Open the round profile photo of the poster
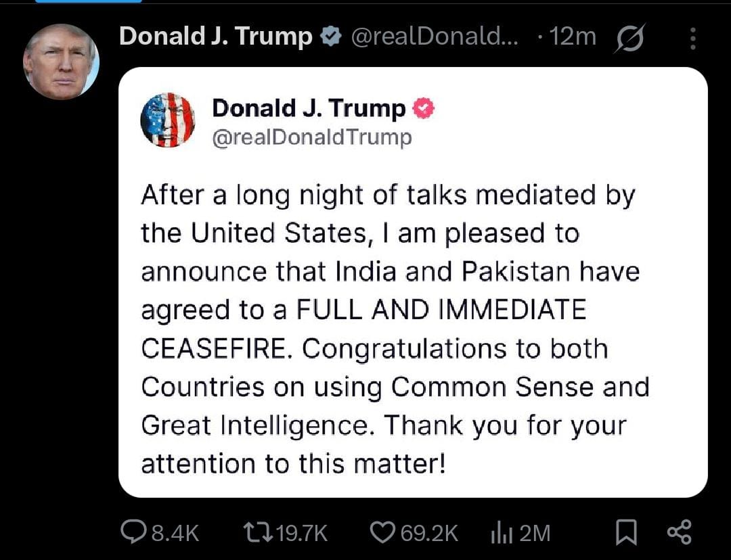Viewport: 731px width, 560px height. tap(61, 62)
